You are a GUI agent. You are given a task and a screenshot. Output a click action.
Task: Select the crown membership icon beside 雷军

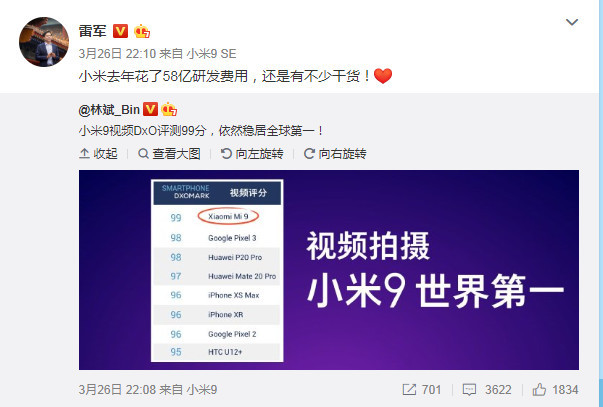click(x=142, y=31)
